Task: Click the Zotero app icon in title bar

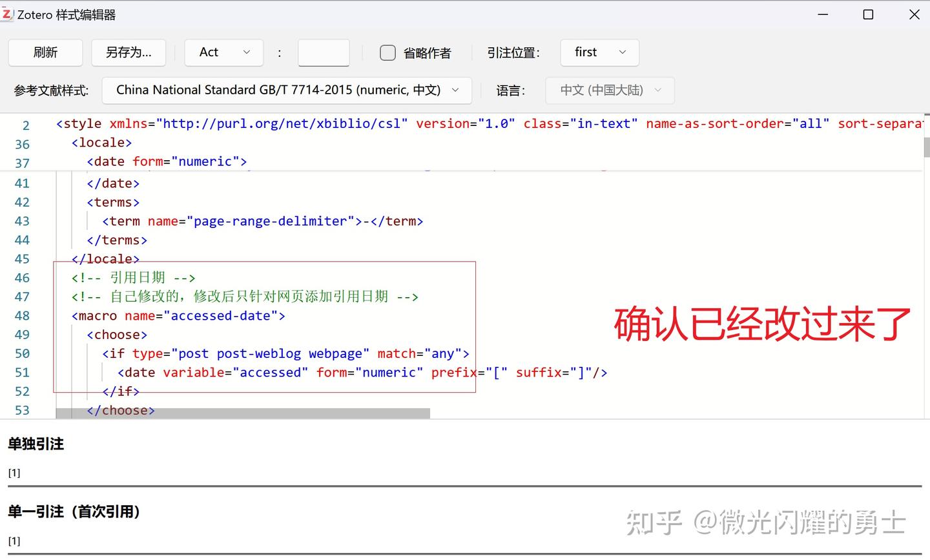Action: tap(7, 14)
